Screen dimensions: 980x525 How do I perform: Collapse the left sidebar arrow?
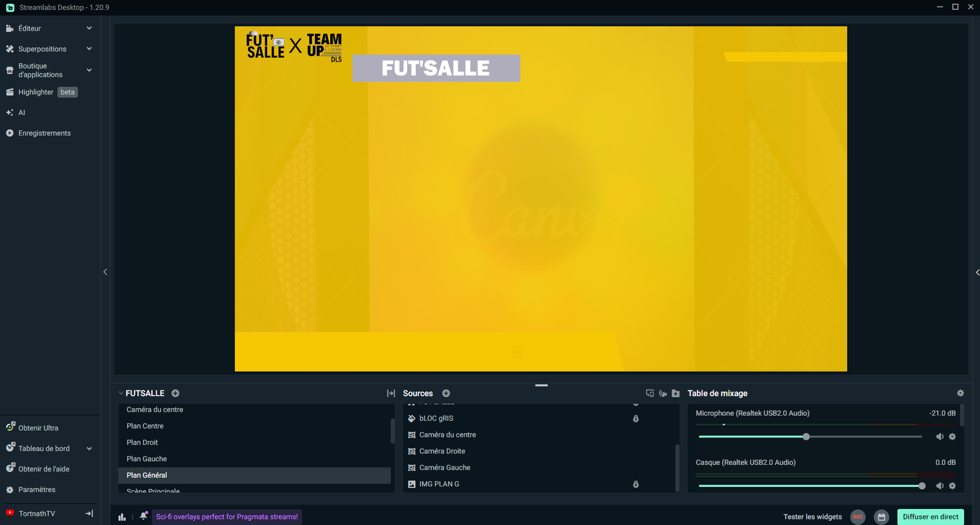[105, 272]
